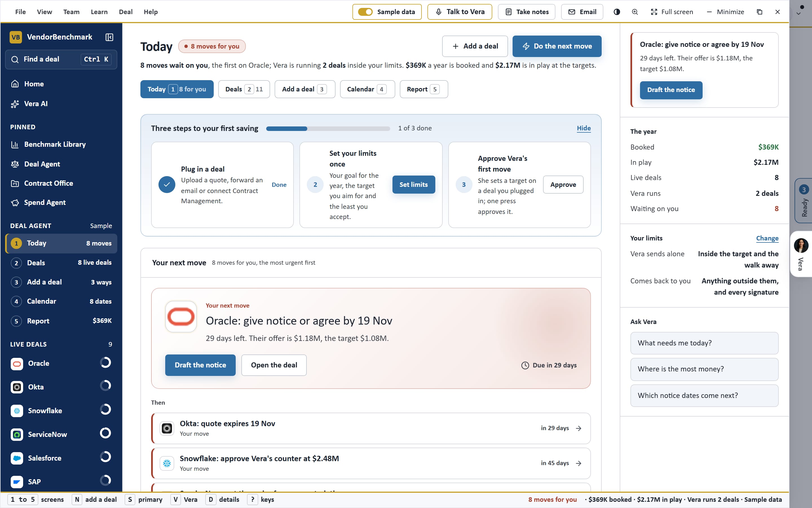Collapse the sidebar with the panel icon
Image resolution: width=812 pixels, height=508 pixels.
click(109, 37)
